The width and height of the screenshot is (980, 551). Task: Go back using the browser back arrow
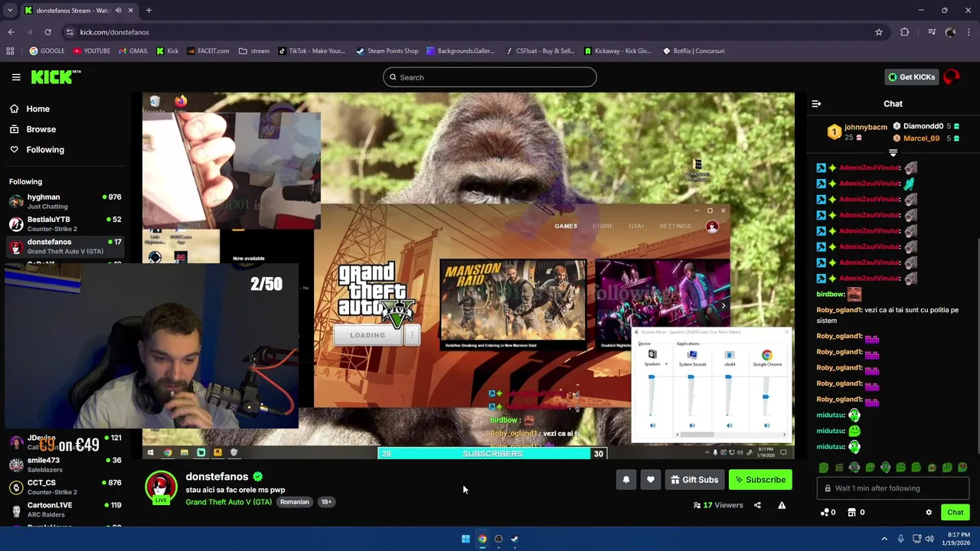tap(11, 32)
